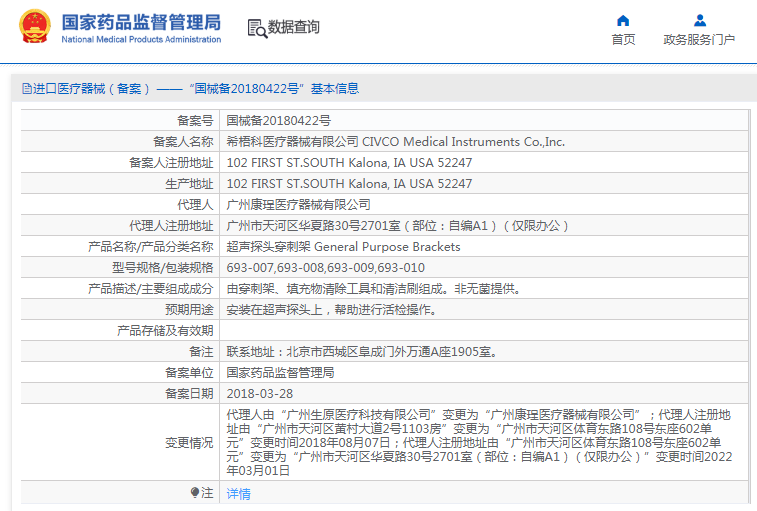757x511 pixels.
Task: Click the 预期用途 value 安装在超声探头上
Action: click(332, 310)
